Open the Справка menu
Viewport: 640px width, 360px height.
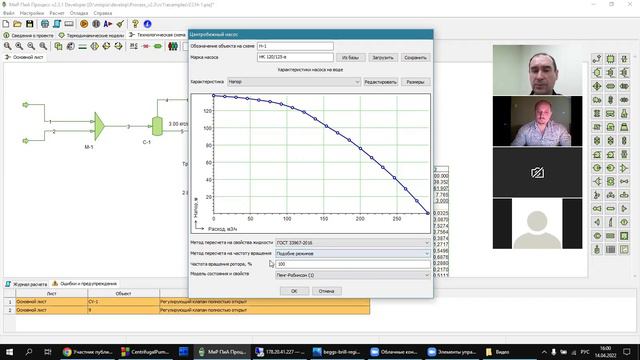point(102,13)
